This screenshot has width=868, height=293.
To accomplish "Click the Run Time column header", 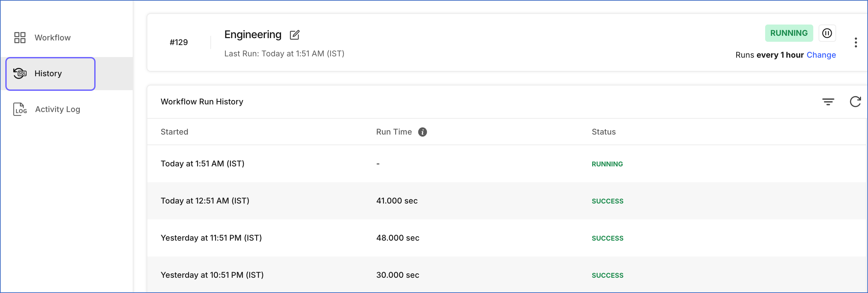I will [x=394, y=132].
